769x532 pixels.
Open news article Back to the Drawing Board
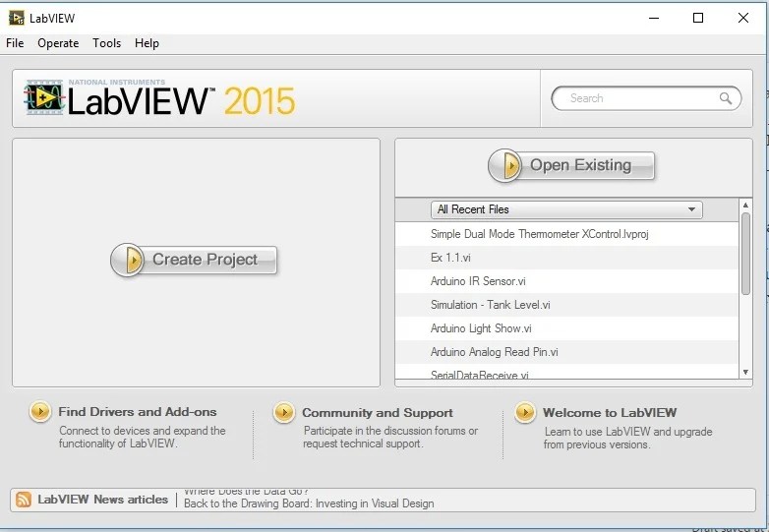[309, 503]
